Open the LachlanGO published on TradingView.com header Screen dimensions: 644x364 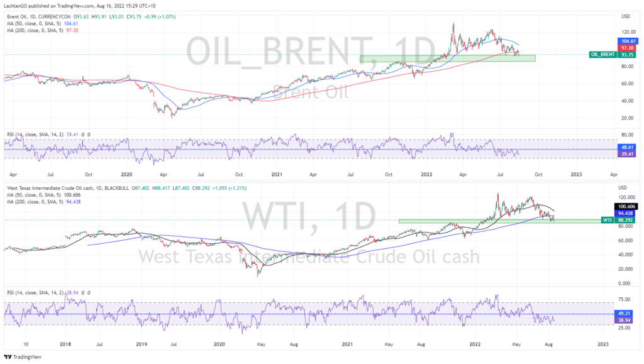tap(64, 5)
